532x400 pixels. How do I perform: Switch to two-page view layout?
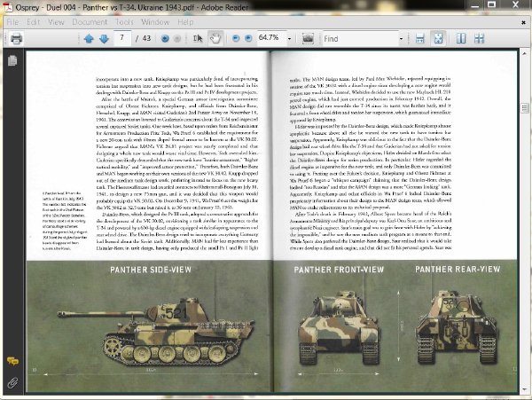tap(461, 38)
